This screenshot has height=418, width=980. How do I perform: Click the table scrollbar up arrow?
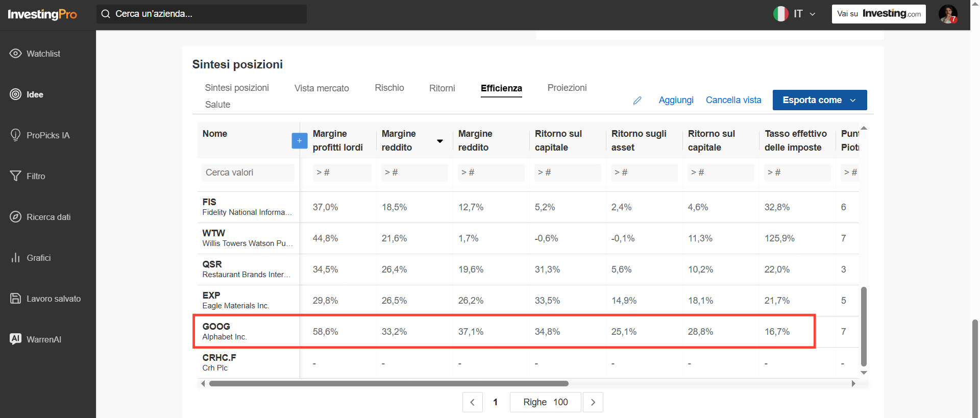[864, 128]
